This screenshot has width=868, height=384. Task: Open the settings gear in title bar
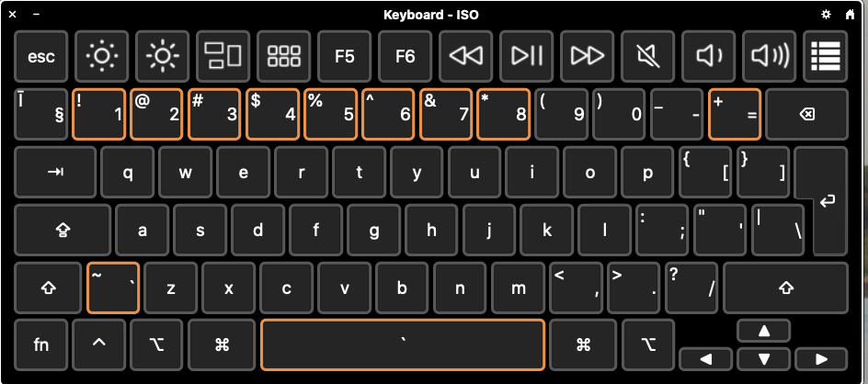[826, 15]
